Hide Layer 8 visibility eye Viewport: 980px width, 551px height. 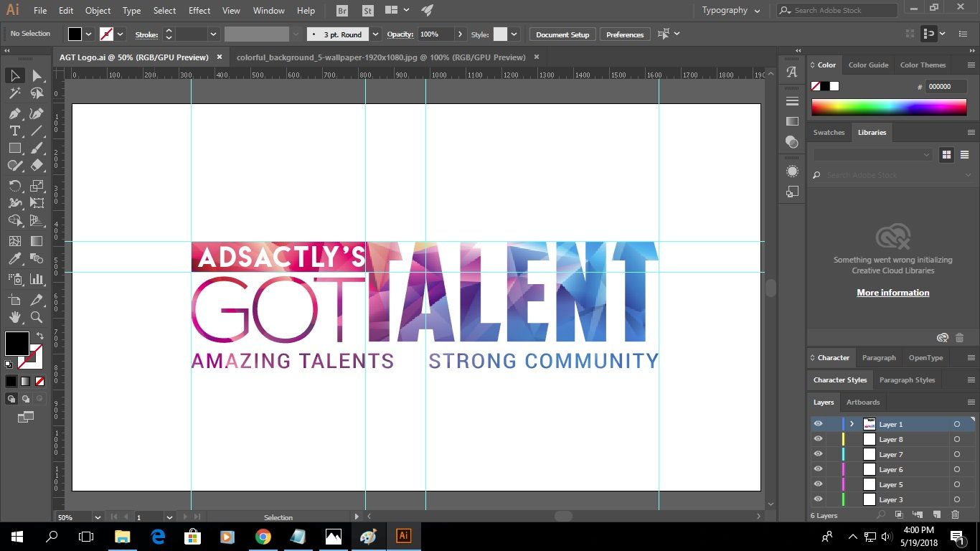pos(818,439)
